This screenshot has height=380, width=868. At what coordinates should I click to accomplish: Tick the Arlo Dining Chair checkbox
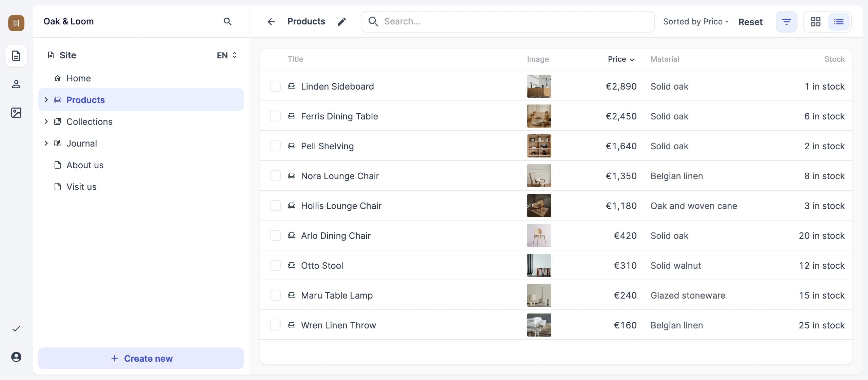(275, 235)
